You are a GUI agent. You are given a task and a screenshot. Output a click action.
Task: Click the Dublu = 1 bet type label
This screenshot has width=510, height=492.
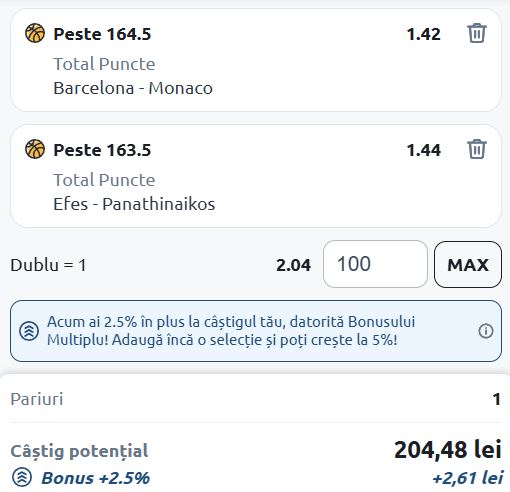point(49,265)
